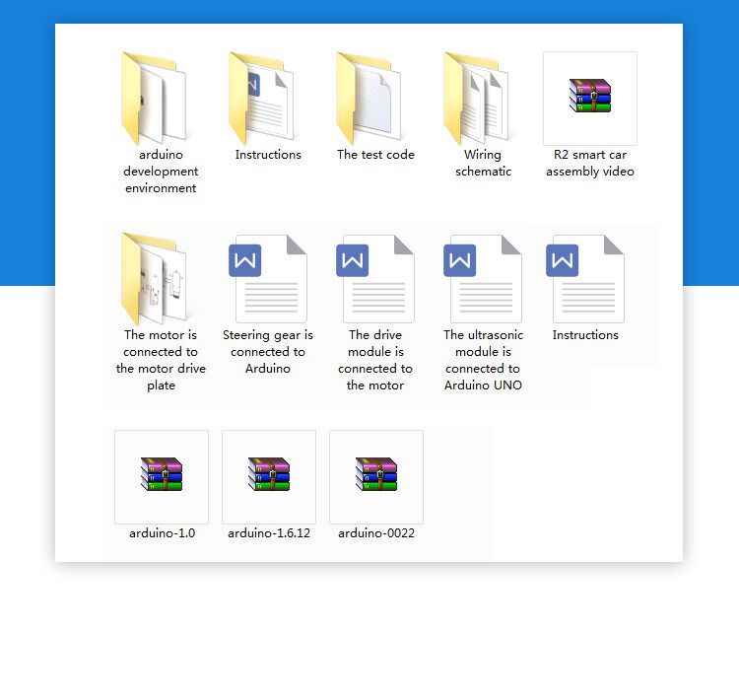The image size is (739, 700).
Task: Select the Instructions document file icon
Action: [x=585, y=279]
